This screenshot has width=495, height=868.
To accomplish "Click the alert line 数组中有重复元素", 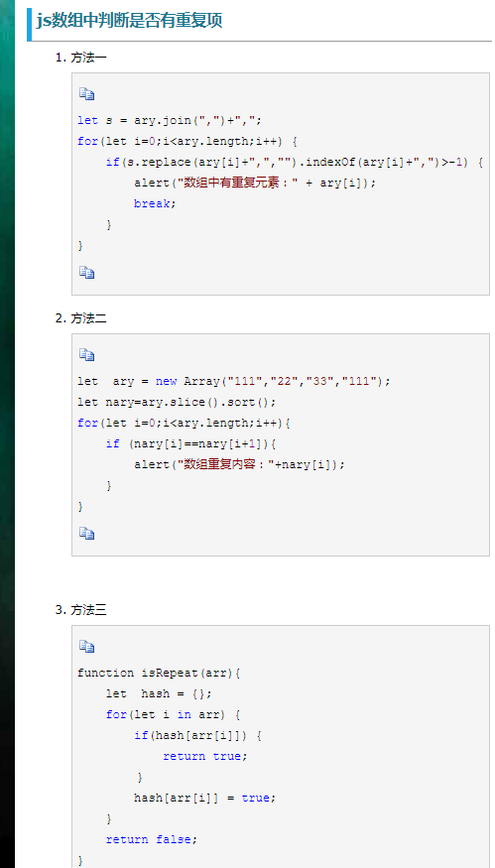I will pyautogui.click(x=255, y=183).
